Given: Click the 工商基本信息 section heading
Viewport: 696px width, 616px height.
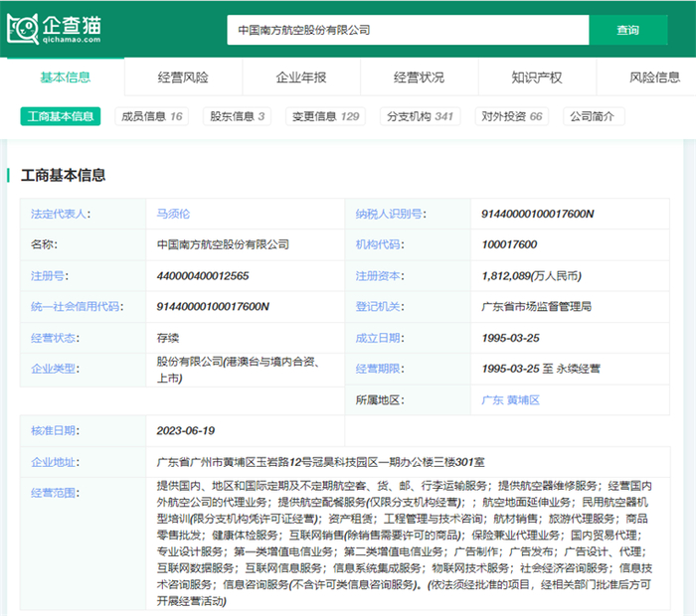Looking at the screenshot, I should (x=64, y=175).
